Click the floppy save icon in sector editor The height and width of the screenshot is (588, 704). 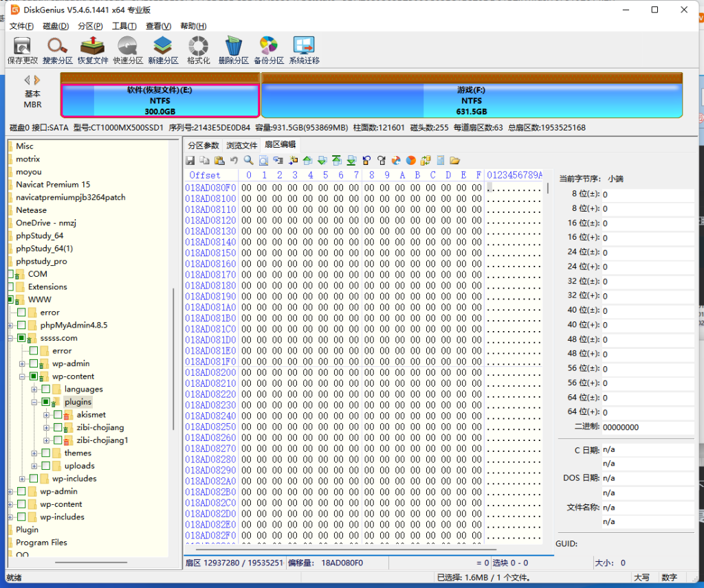tap(190, 161)
